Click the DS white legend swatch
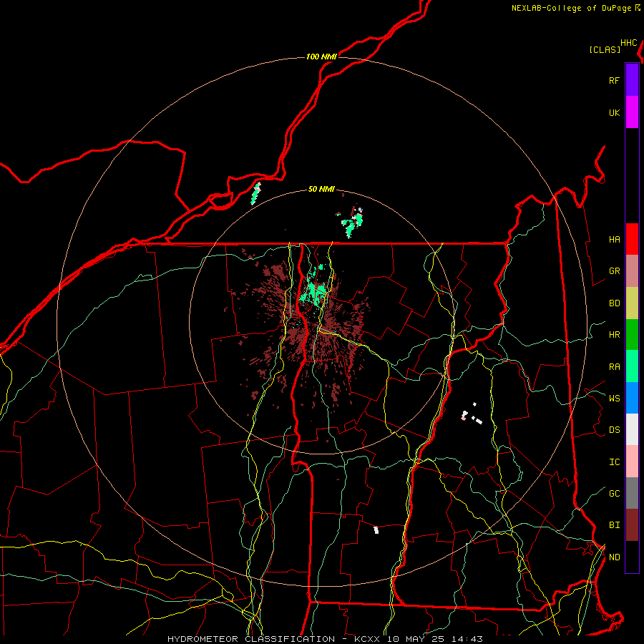 point(632,429)
